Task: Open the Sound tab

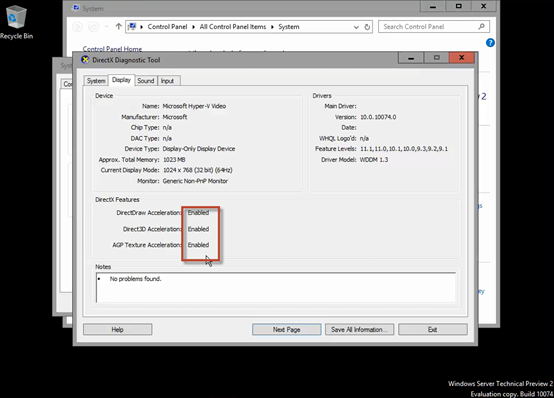Action: click(x=146, y=81)
